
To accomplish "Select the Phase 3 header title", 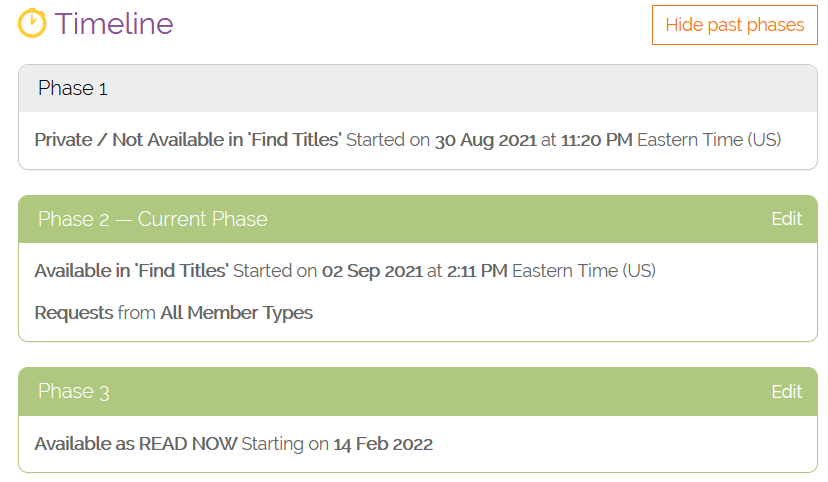I will (74, 391).
